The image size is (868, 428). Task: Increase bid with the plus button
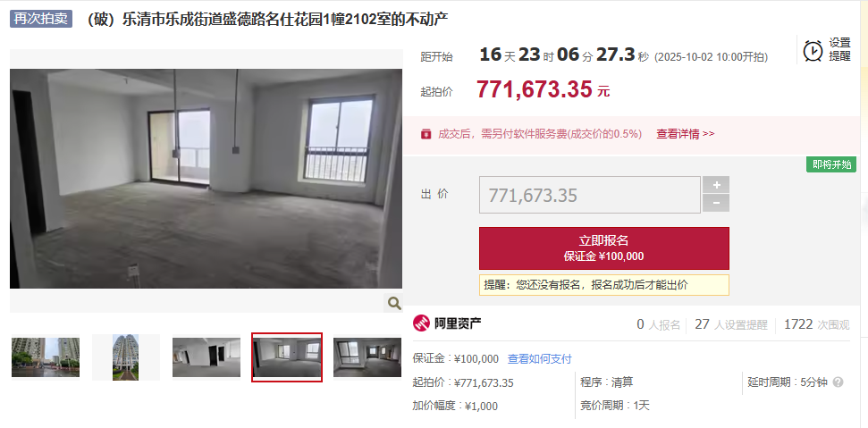pos(716,185)
